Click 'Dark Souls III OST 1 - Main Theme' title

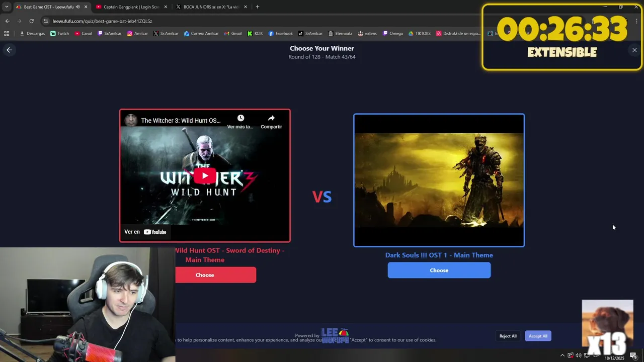pos(439,255)
